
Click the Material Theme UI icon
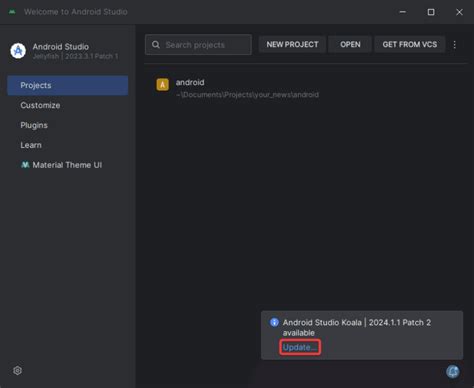(x=25, y=165)
